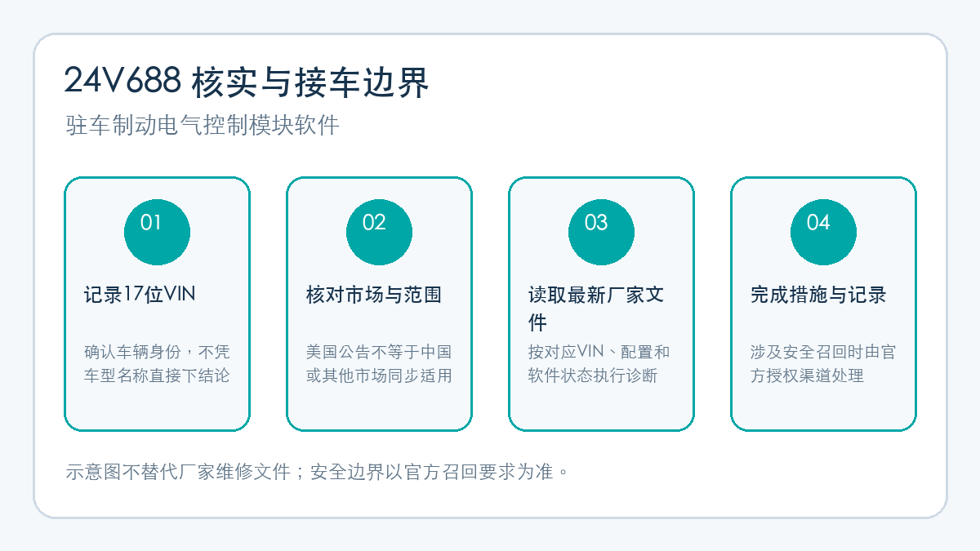The height and width of the screenshot is (551, 980).
Task: Select the first step card
Action: pyautogui.click(x=157, y=304)
